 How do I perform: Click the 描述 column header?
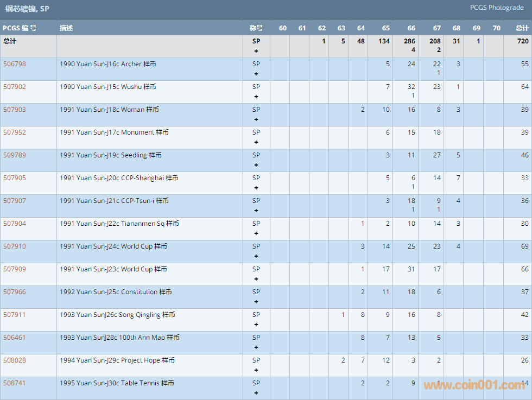[66, 28]
